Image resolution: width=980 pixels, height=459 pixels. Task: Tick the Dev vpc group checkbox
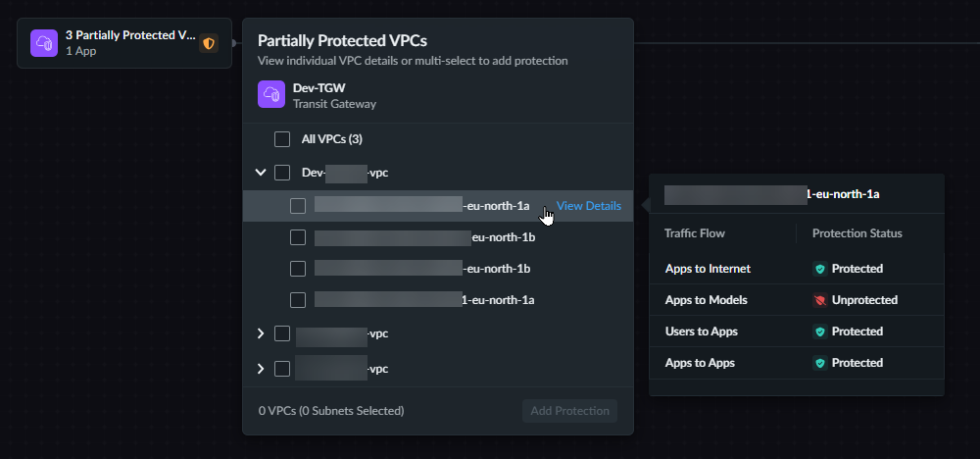[x=282, y=173]
